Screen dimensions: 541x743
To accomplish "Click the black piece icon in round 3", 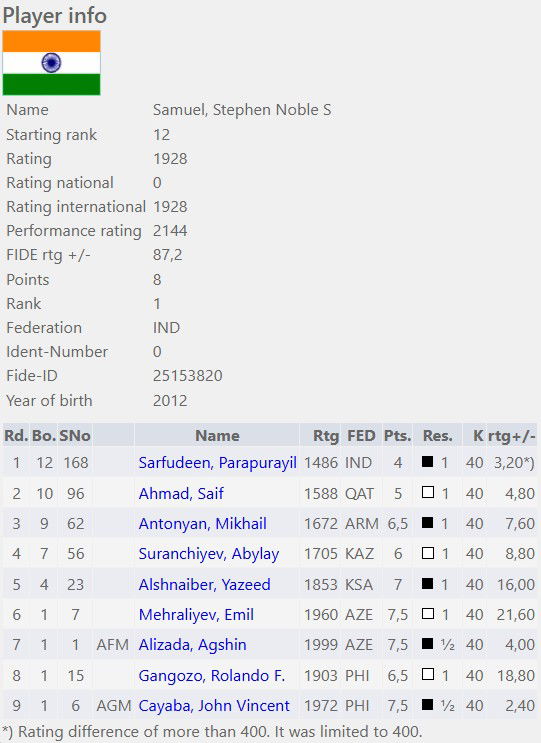I will coord(428,522).
